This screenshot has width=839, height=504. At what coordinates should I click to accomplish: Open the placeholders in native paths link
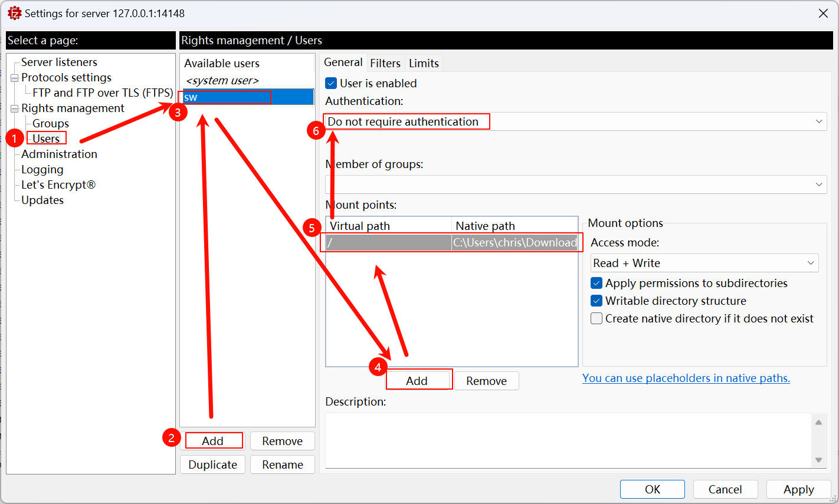686,378
